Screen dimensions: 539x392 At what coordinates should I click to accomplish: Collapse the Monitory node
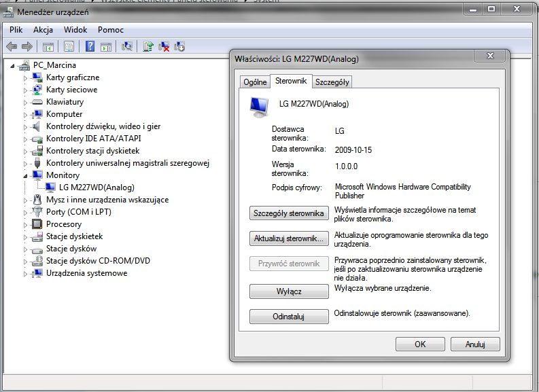[25, 176]
